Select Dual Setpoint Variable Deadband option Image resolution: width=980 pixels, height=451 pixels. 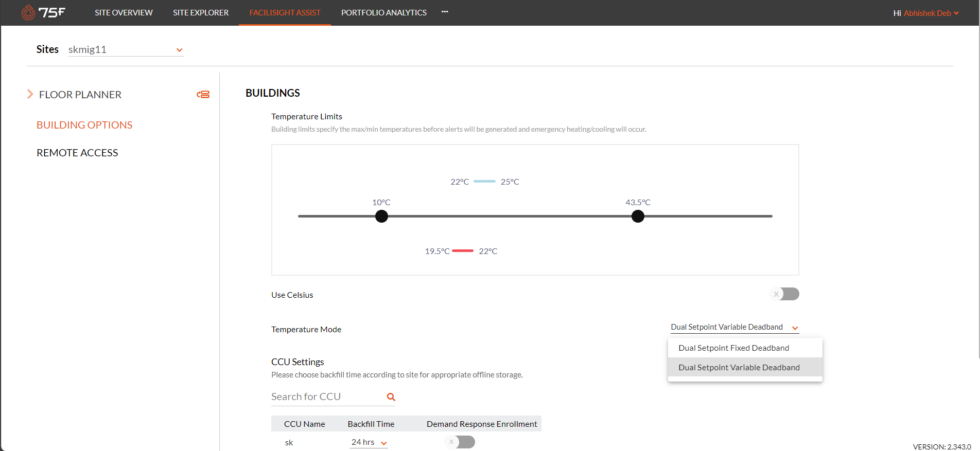[739, 368]
